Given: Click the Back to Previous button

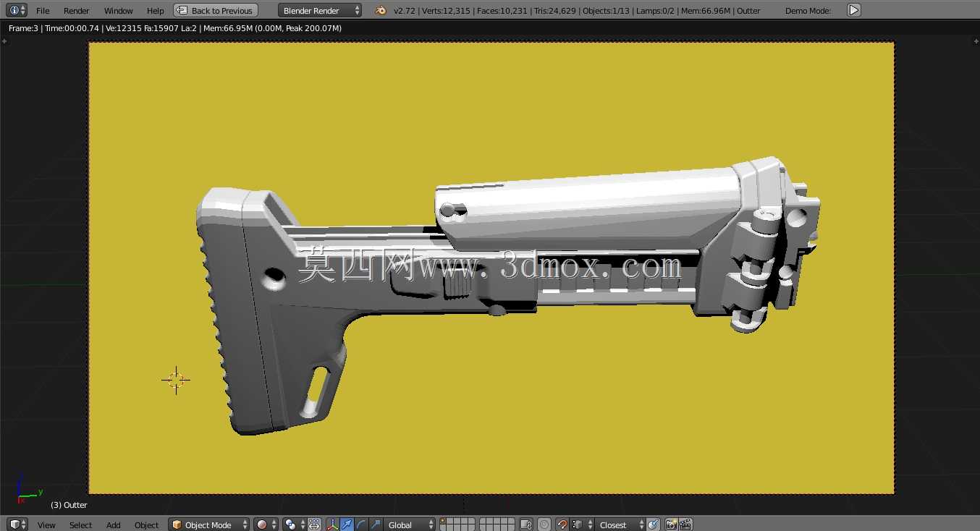Looking at the screenshot, I should point(216,11).
